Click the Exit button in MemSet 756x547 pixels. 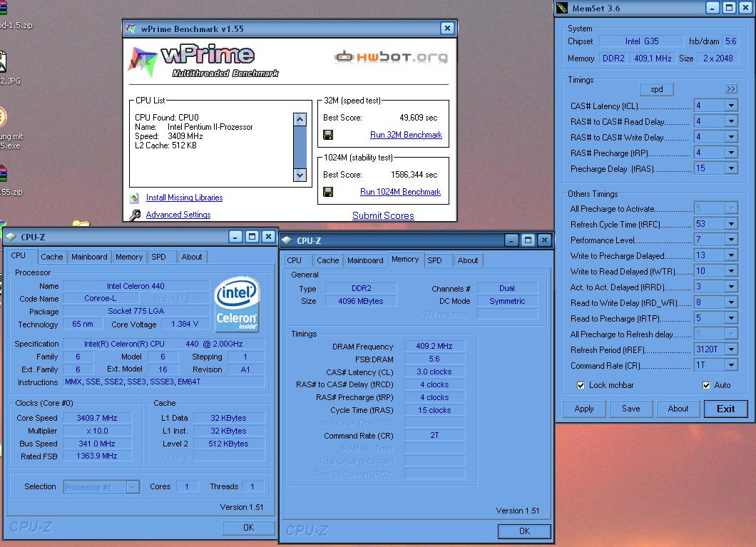(x=725, y=409)
